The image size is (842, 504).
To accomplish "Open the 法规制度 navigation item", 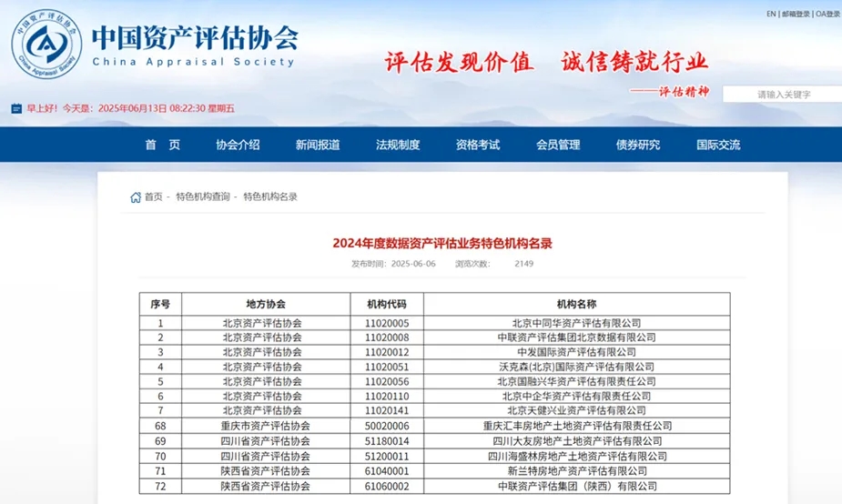I will (398, 145).
